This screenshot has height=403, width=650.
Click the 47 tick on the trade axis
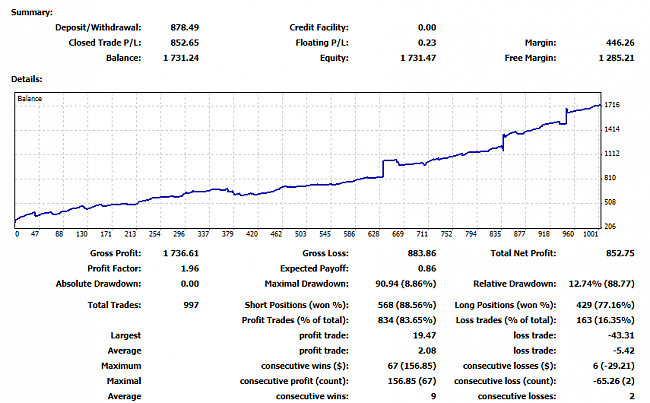(35, 234)
